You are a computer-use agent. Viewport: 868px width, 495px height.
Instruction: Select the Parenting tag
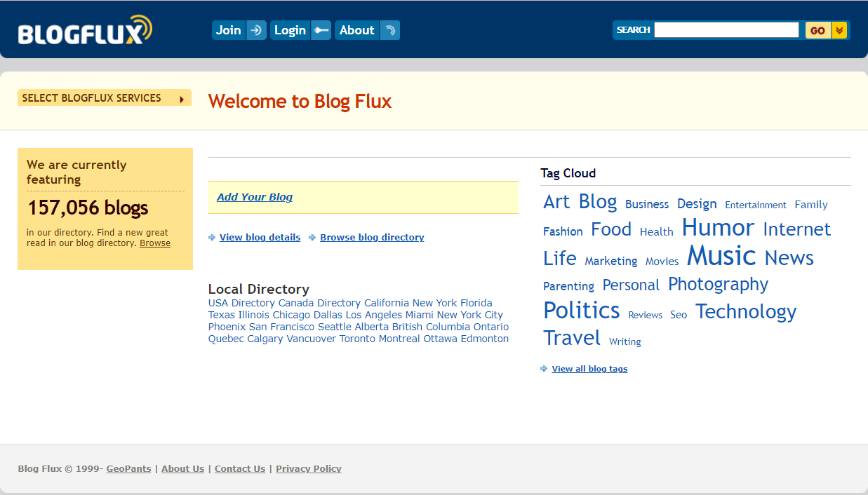point(568,286)
